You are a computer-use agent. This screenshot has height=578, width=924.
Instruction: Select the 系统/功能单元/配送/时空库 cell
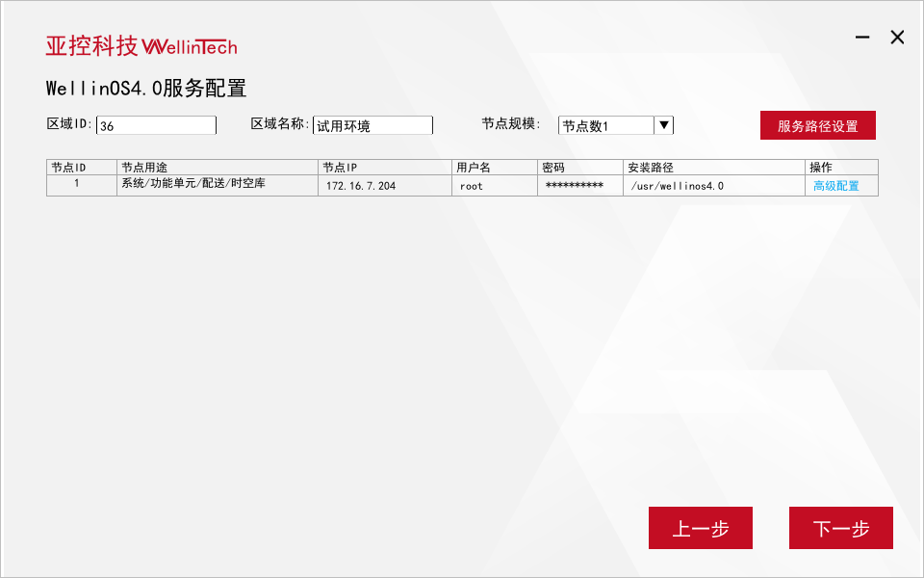(x=218, y=186)
